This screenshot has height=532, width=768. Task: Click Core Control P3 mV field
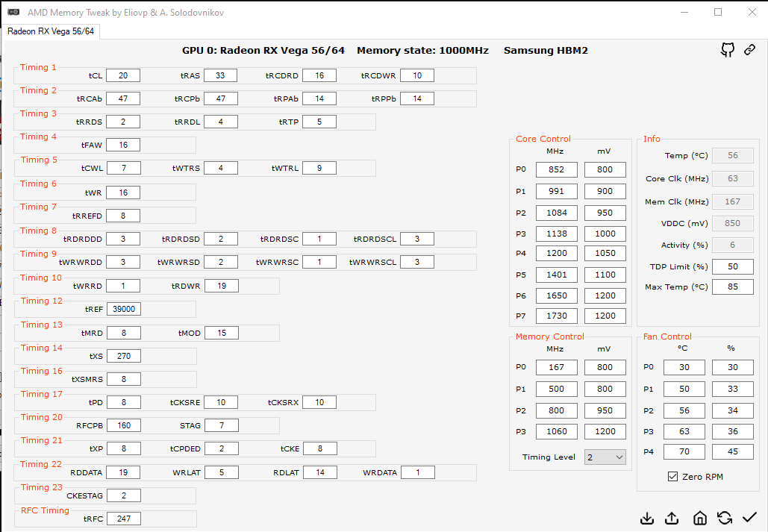point(605,234)
